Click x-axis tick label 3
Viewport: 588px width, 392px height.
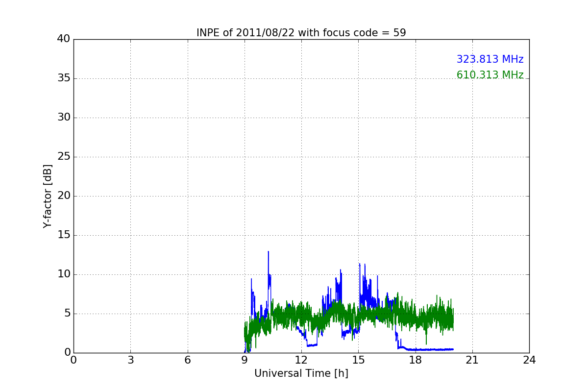(130, 360)
